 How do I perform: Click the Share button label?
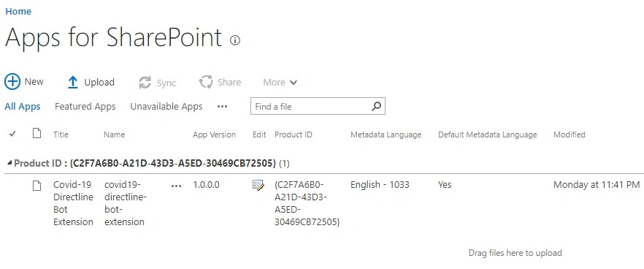229,83
